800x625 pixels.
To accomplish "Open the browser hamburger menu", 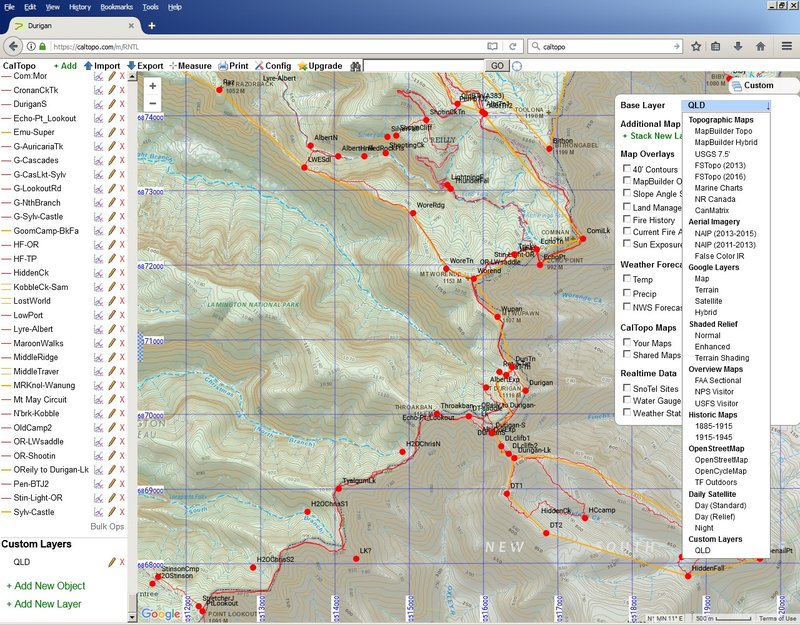I will [786, 46].
